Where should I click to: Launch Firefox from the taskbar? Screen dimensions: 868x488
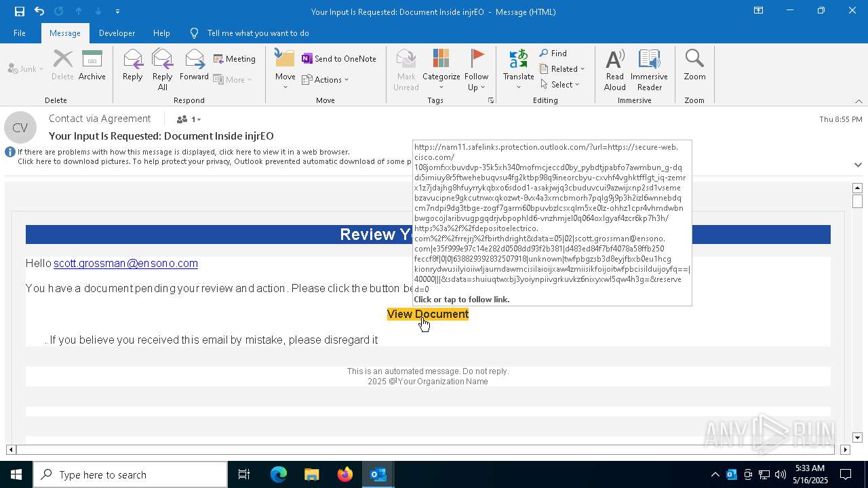point(345,474)
